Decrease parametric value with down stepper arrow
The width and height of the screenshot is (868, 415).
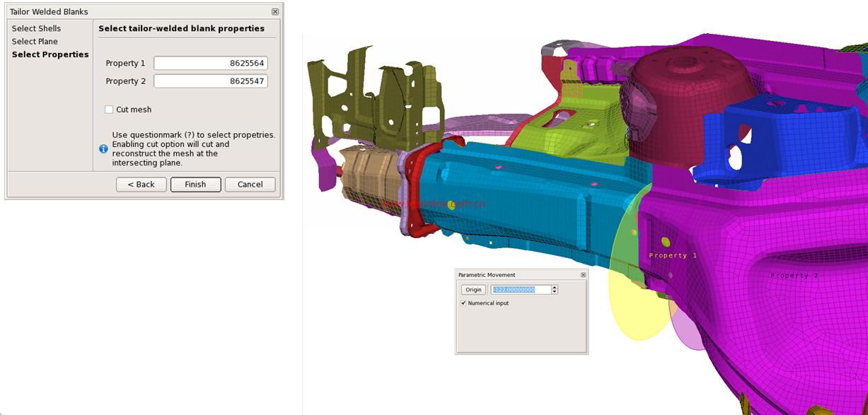tap(555, 292)
